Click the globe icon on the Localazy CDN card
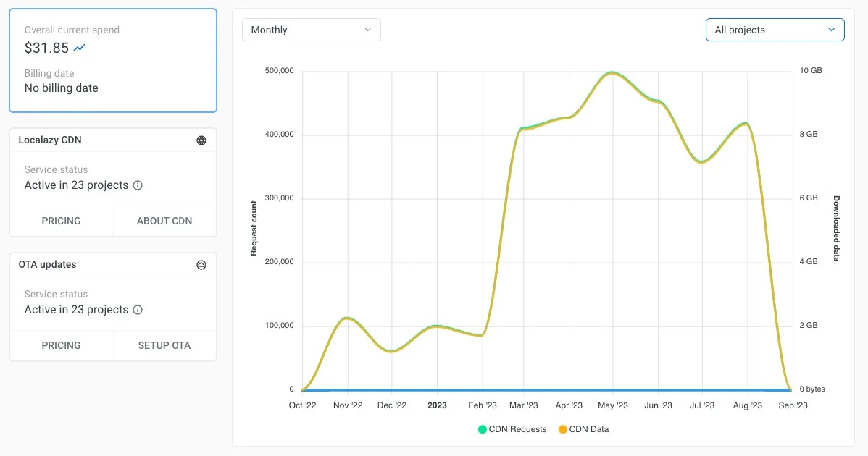 pyautogui.click(x=201, y=140)
